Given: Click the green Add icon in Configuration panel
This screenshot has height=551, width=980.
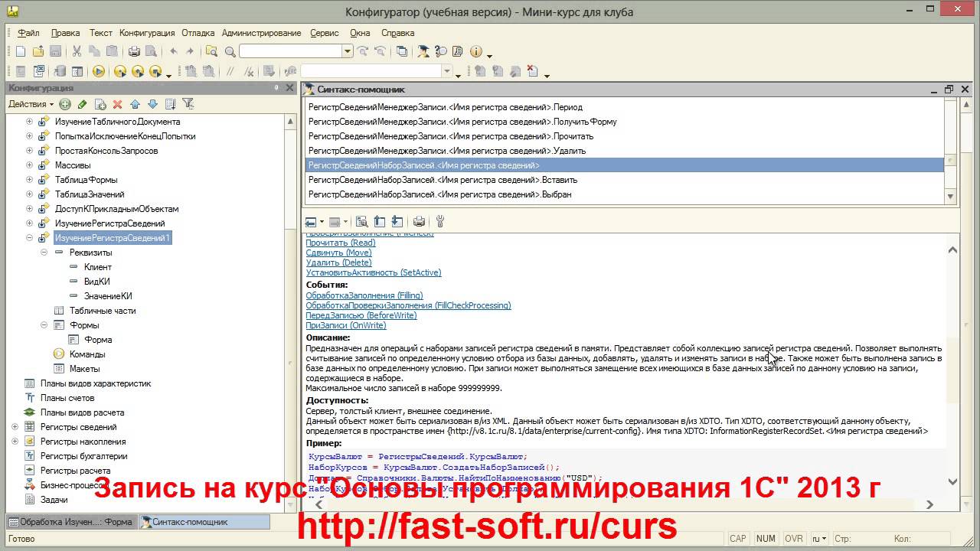Looking at the screenshot, I should 65,104.
